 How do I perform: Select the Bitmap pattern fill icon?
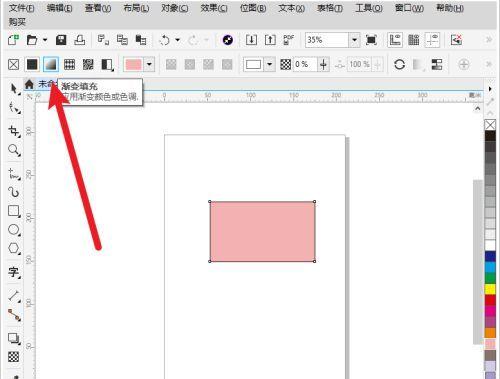pos(88,64)
